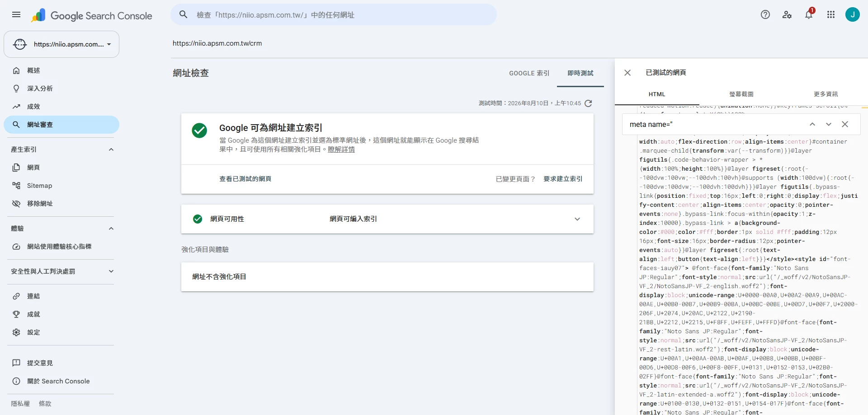Open the main hamburger menu
This screenshot has width=868, height=415.
tap(16, 14)
